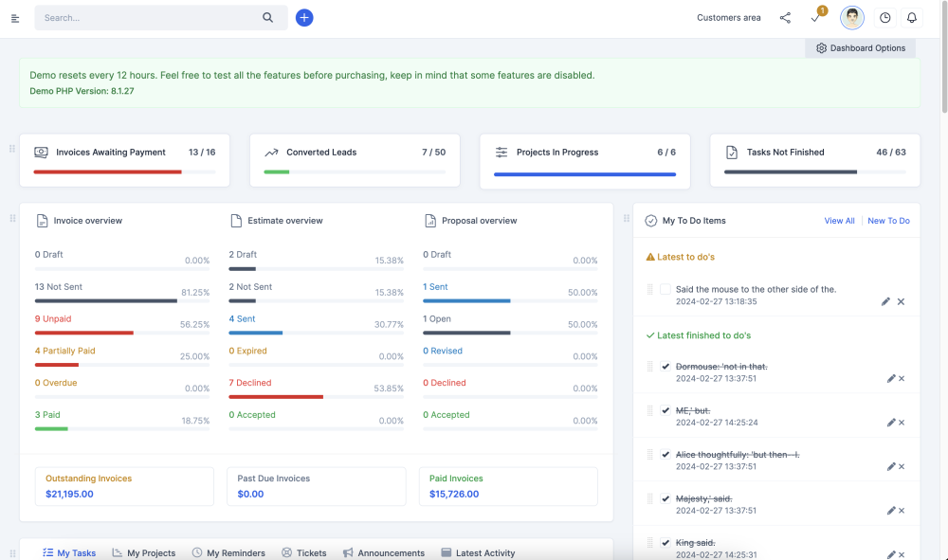The image size is (948, 560).
Task: Click the New To Do link
Action: point(888,220)
